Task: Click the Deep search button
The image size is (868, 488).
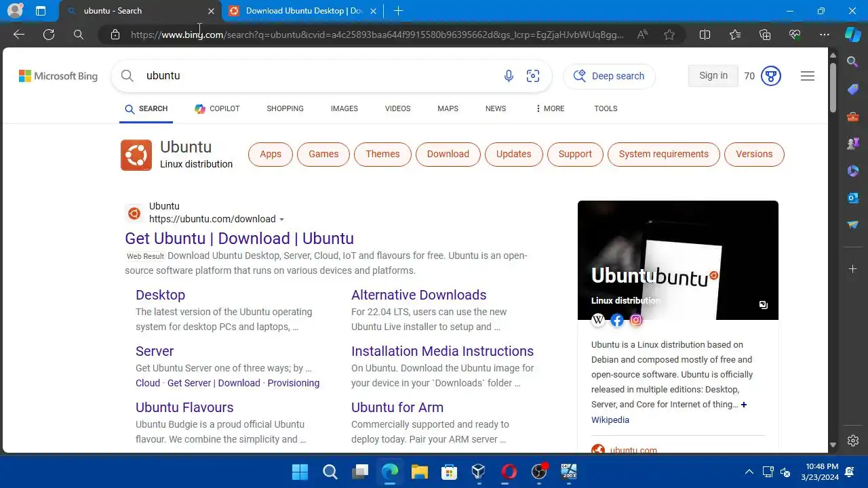Action: point(609,76)
